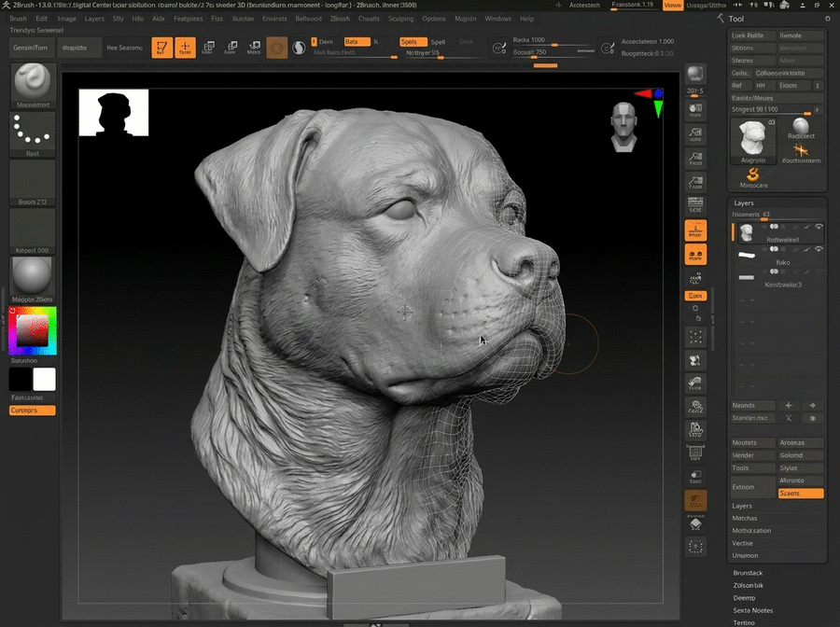Open the Sculping menu
The width and height of the screenshot is (840, 627).
pos(400,19)
